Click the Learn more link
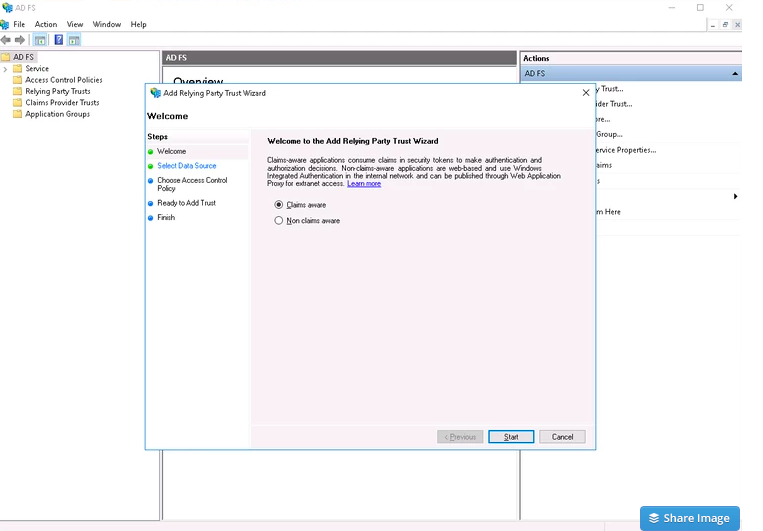This screenshot has width=763, height=531. point(364,183)
